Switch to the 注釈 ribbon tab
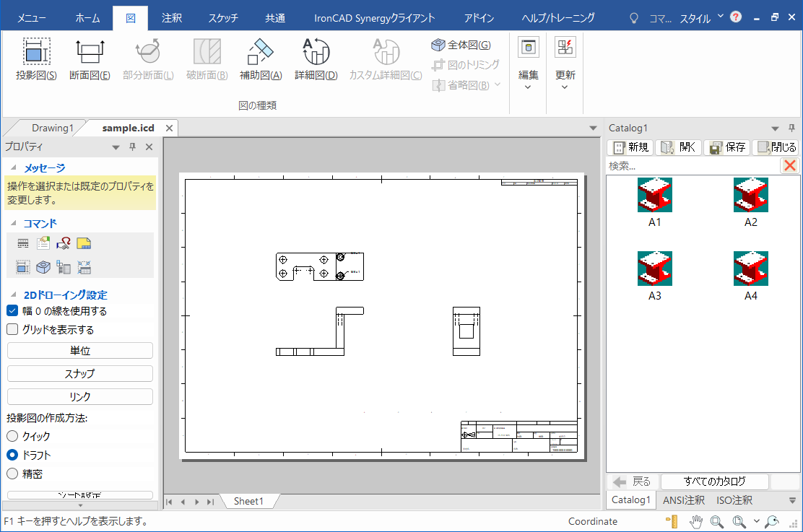Image resolution: width=803 pixels, height=532 pixels. click(x=172, y=18)
